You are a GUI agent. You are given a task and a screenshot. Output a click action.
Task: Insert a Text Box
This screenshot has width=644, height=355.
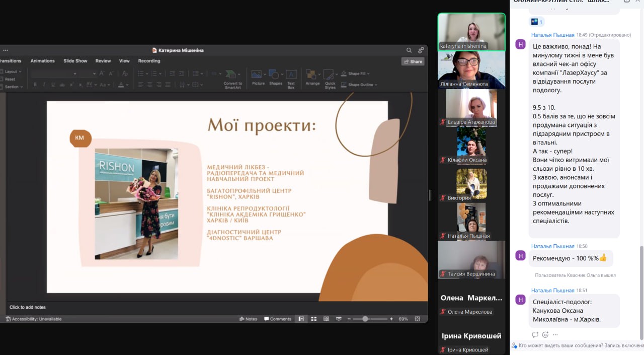pyautogui.click(x=291, y=79)
